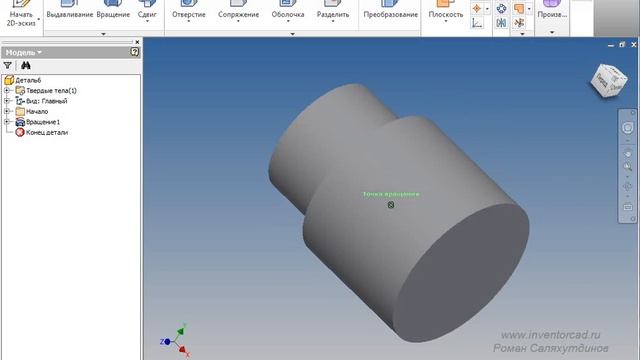Select Конец детали marker
640x360 pixels.
[42, 132]
